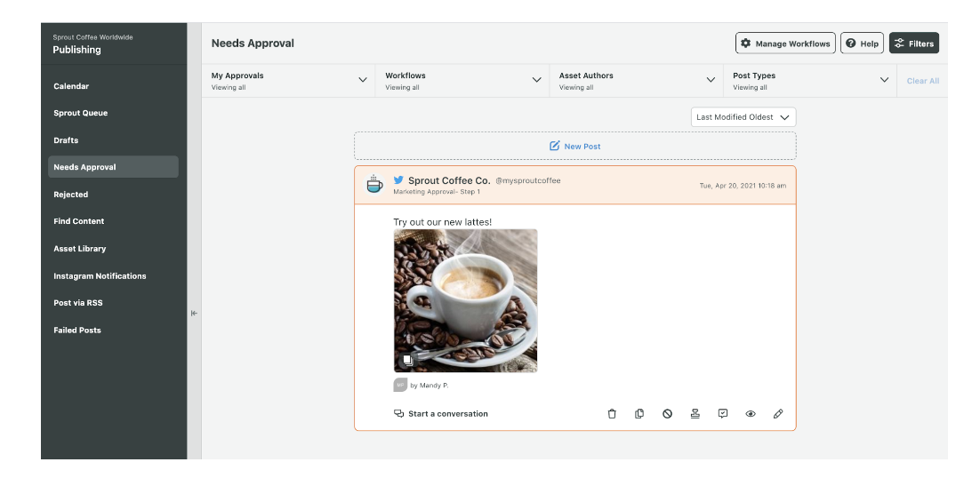Start a conversation on the post

coord(441,414)
